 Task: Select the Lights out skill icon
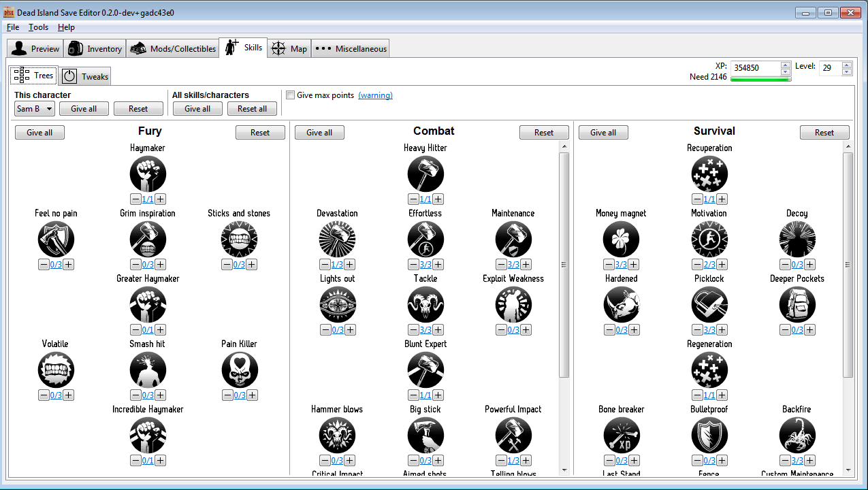(x=337, y=304)
